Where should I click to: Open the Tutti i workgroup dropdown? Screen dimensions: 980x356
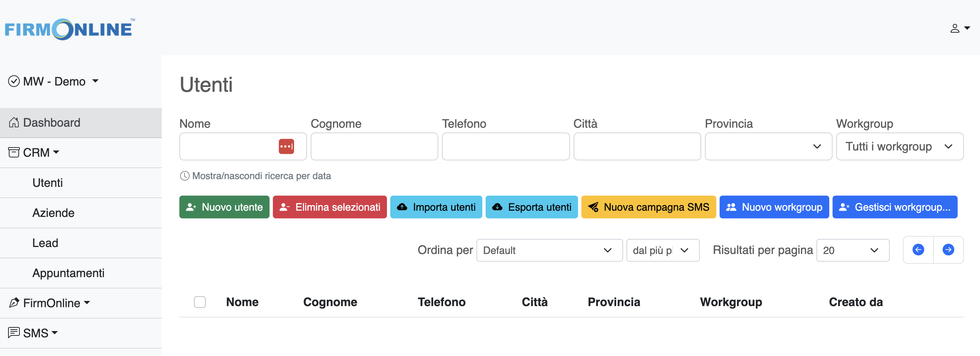[899, 146]
